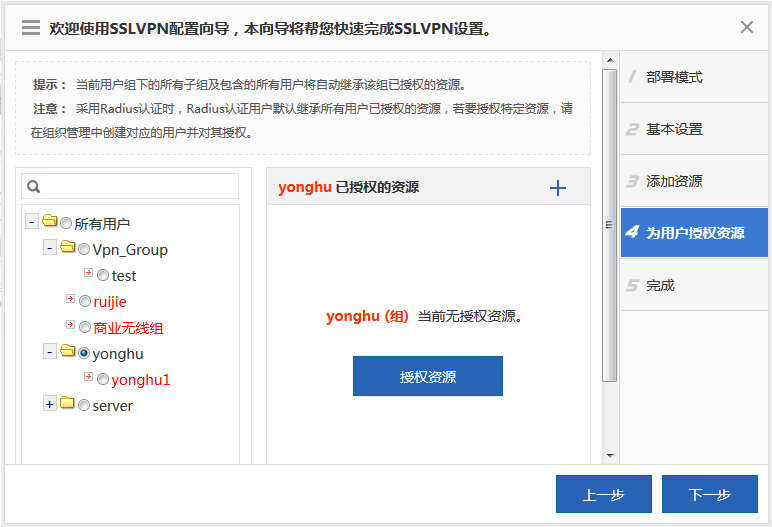Click the vertical scrollbar thumb
772x527 pixels.
tap(609, 225)
